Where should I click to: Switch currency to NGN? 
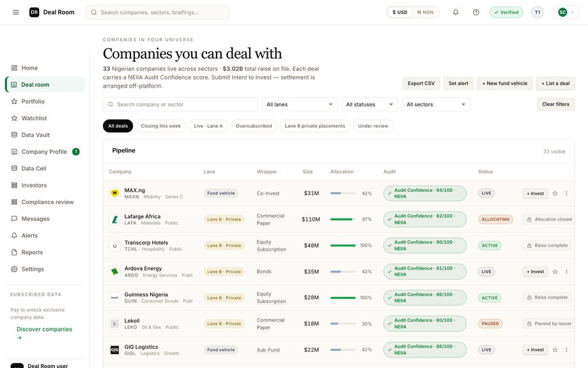coord(425,12)
